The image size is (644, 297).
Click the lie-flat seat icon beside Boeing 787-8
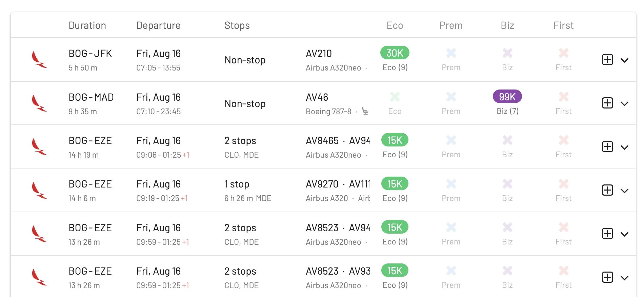coord(365,111)
